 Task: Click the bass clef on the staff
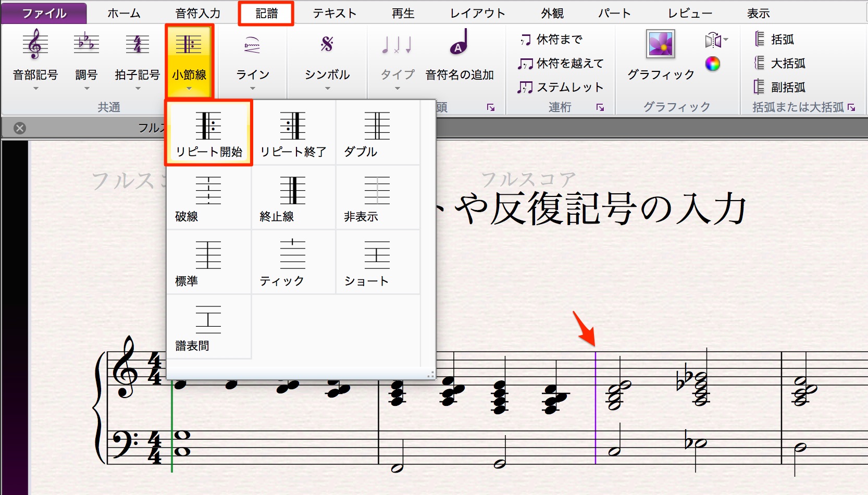click(126, 444)
